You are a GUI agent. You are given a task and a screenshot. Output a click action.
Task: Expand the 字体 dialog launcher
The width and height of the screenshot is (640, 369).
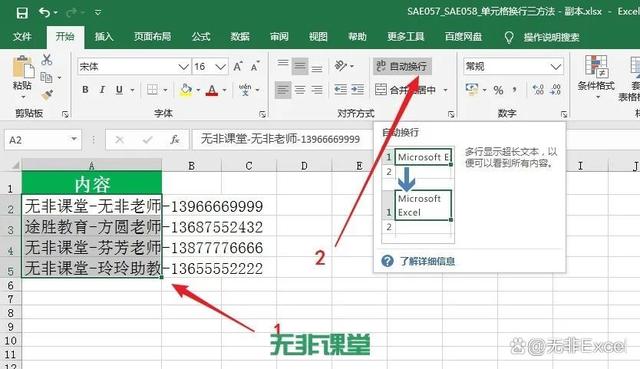click(x=262, y=114)
